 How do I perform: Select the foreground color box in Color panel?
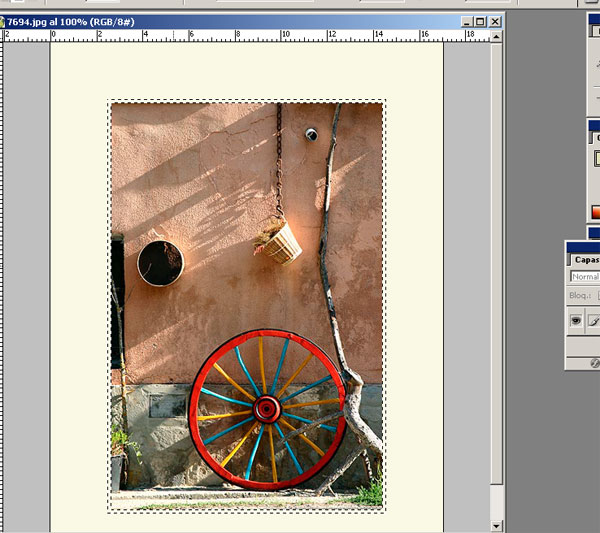596,159
